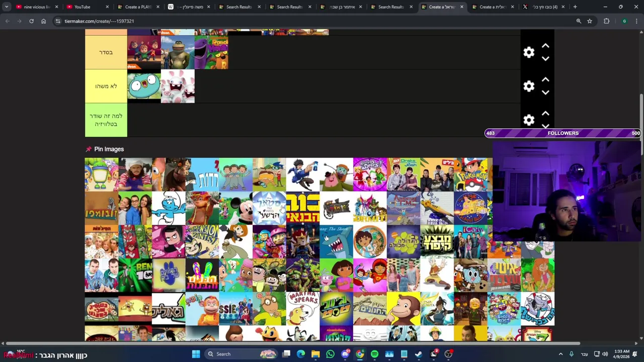
Task: Go to browser home page
Action: (43, 21)
